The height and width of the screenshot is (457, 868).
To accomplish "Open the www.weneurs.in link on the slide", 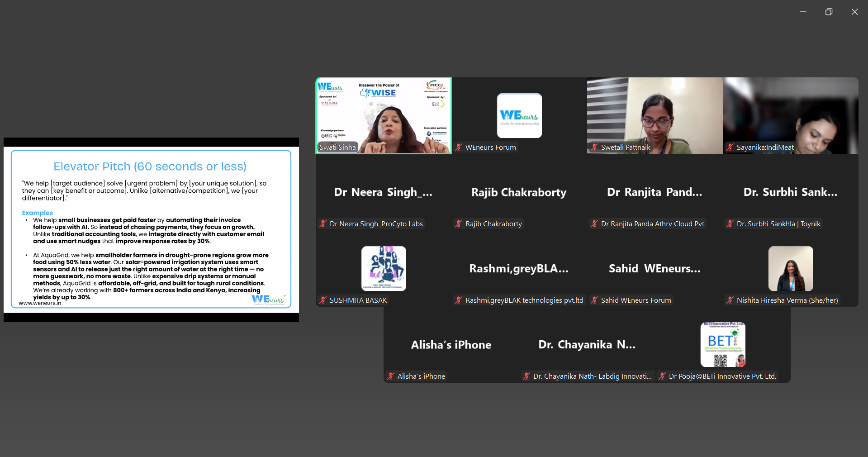I will [x=40, y=303].
